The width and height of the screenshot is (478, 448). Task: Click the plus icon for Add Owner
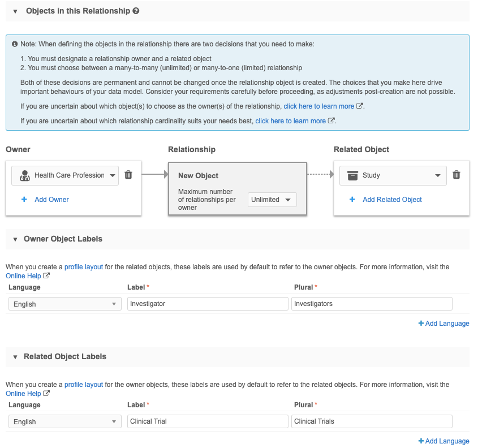coord(24,200)
